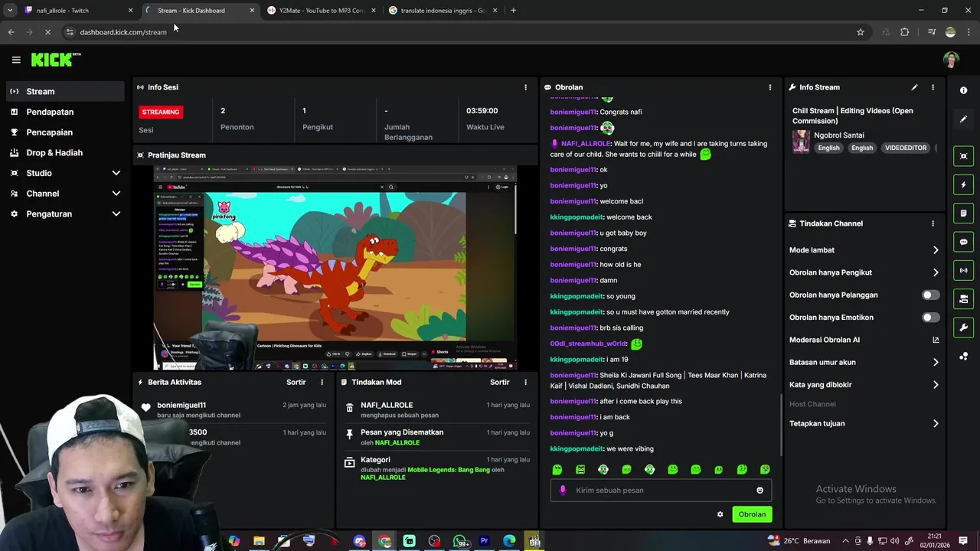This screenshot has height=551, width=980.
Task: Open Mode lambat options
Action: click(x=864, y=250)
